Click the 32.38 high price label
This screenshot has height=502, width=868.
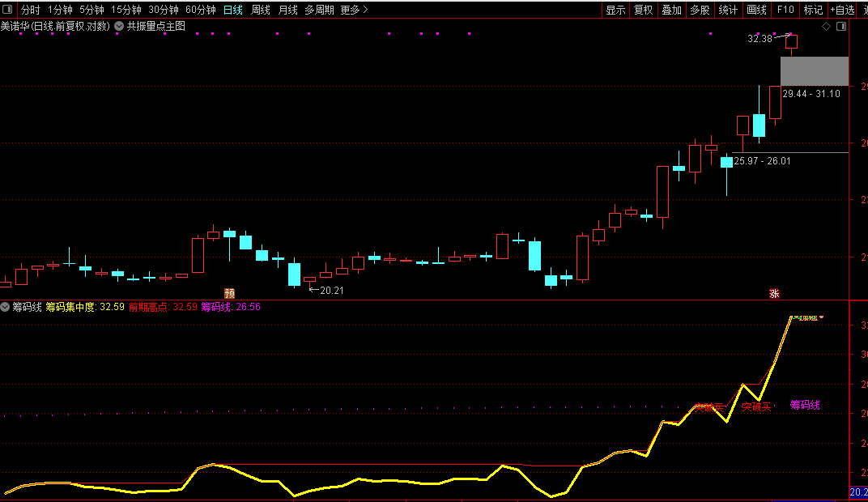(x=759, y=38)
